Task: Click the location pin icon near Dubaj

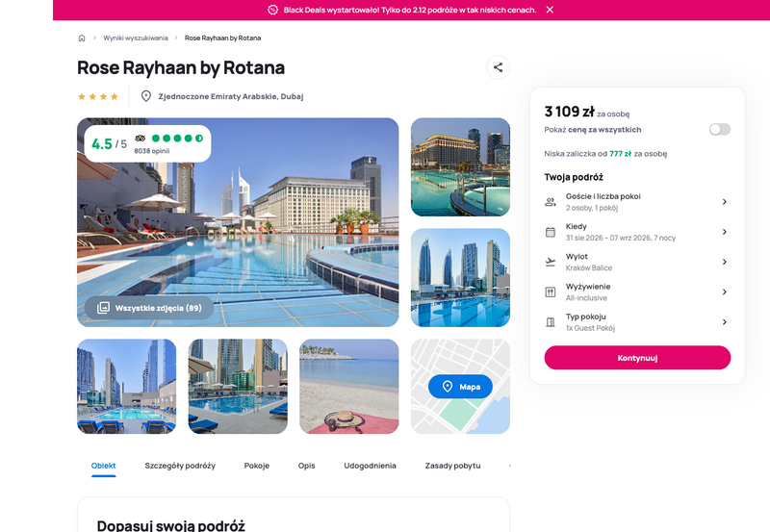Action: click(x=146, y=96)
